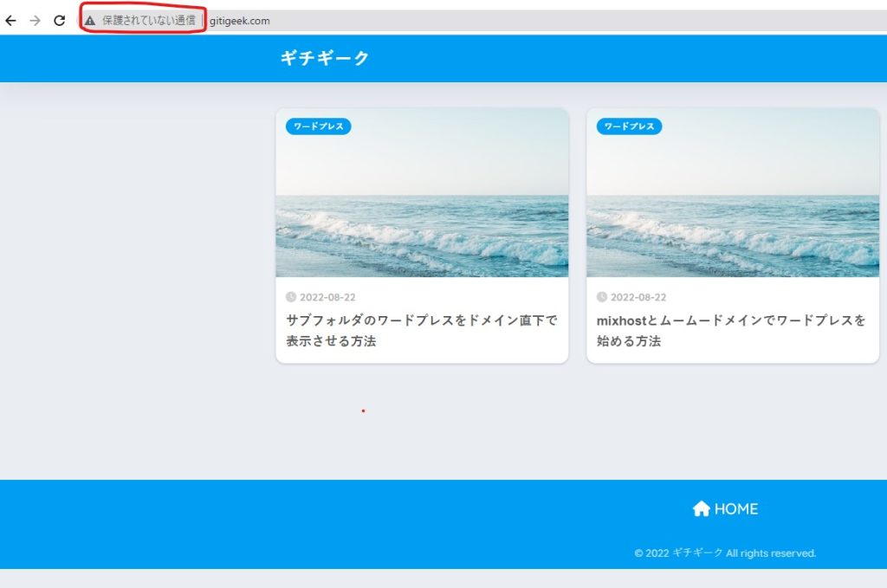Click the warning triangle security icon
The image size is (887, 588).
(90, 21)
